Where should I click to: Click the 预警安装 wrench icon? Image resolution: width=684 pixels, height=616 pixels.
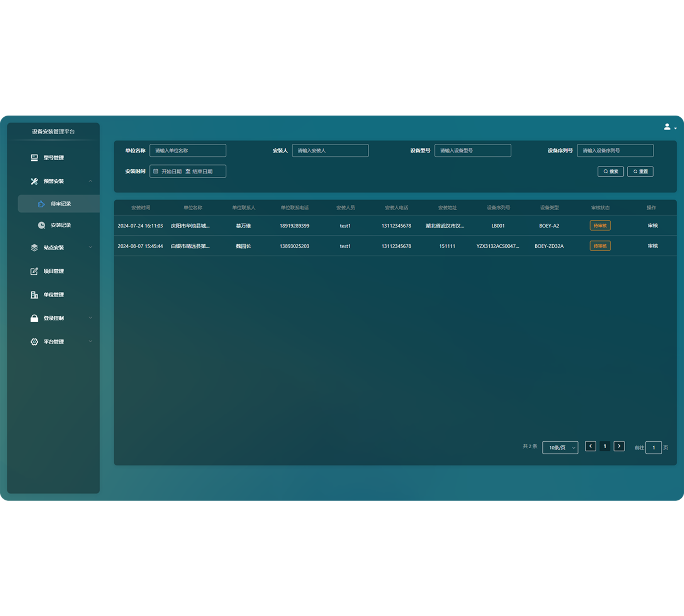pos(34,181)
